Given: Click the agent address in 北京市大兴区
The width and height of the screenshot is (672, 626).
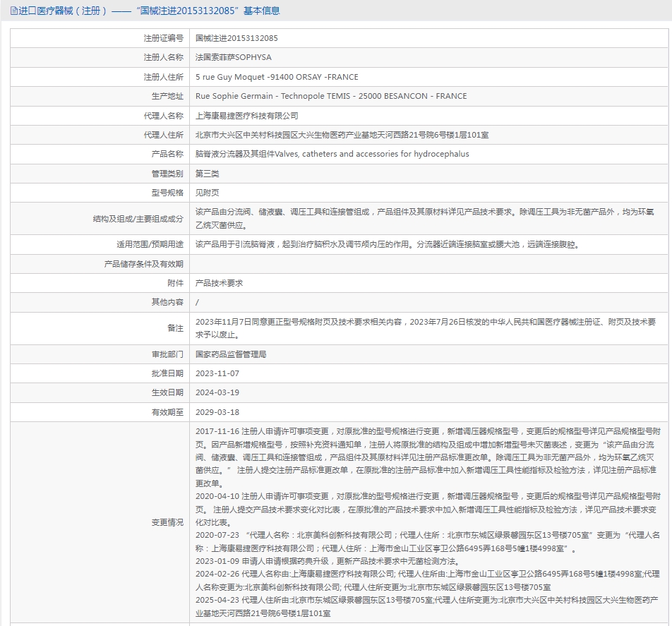Looking at the screenshot, I should click(x=342, y=135).
